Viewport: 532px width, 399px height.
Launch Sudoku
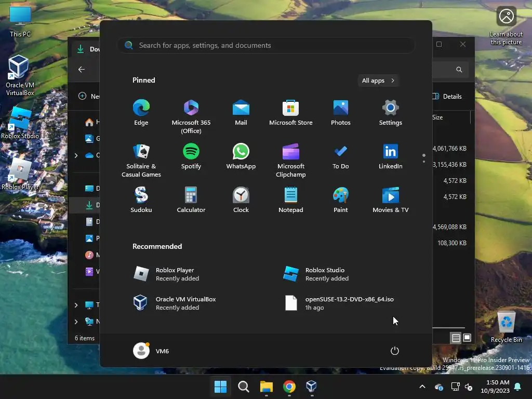coord(141,200)
